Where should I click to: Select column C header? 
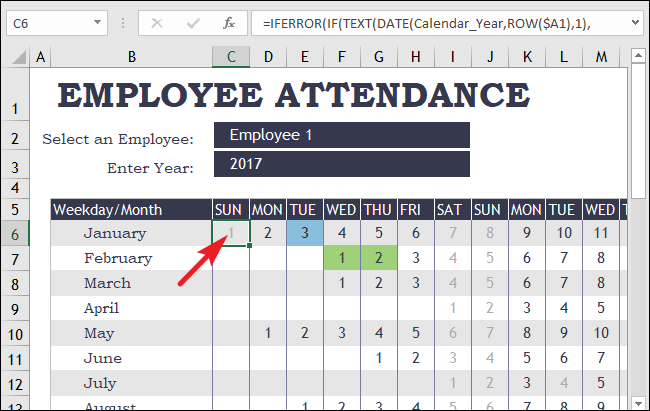(231, 57)
